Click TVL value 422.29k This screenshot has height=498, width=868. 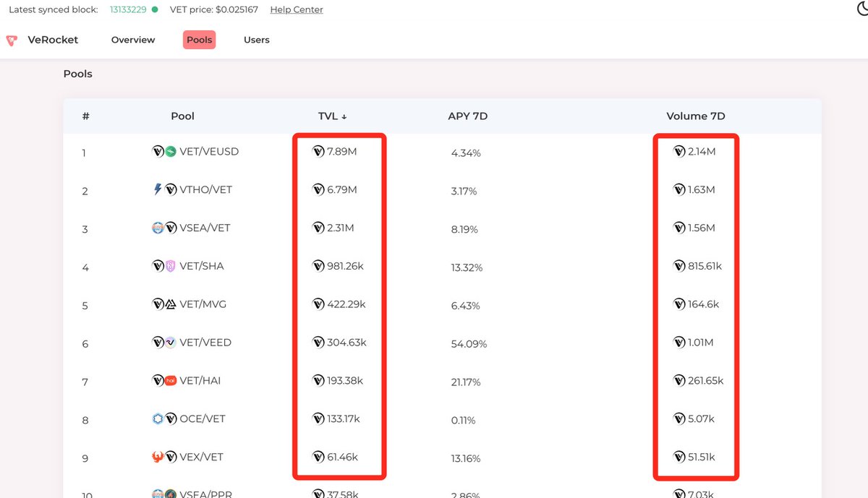click(x=346, y=304)
